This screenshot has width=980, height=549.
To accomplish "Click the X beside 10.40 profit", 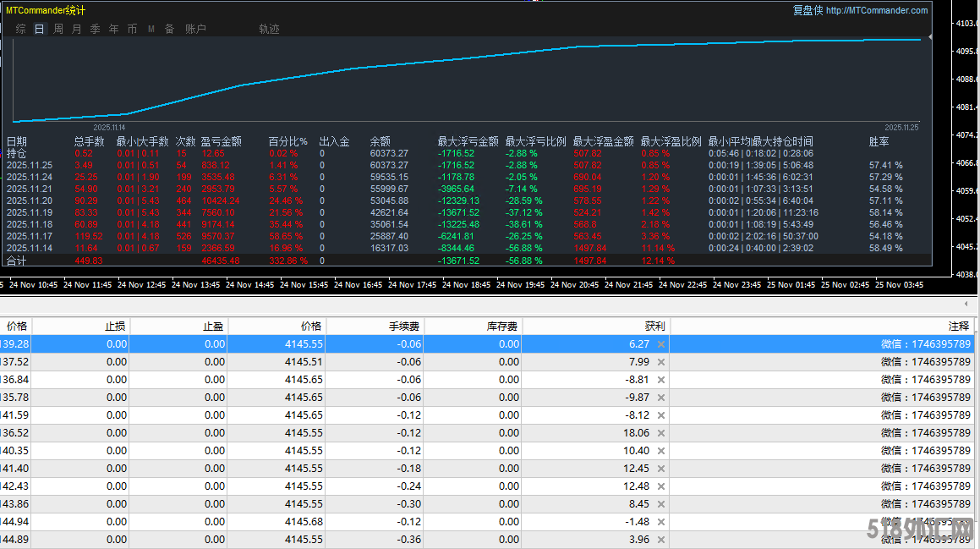I will tap(661, 451).
